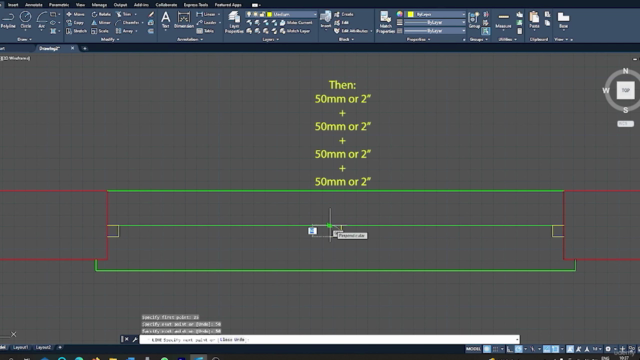640x360 pixels.
Task: Open the Text annotation tool
Action: point(165,20)
